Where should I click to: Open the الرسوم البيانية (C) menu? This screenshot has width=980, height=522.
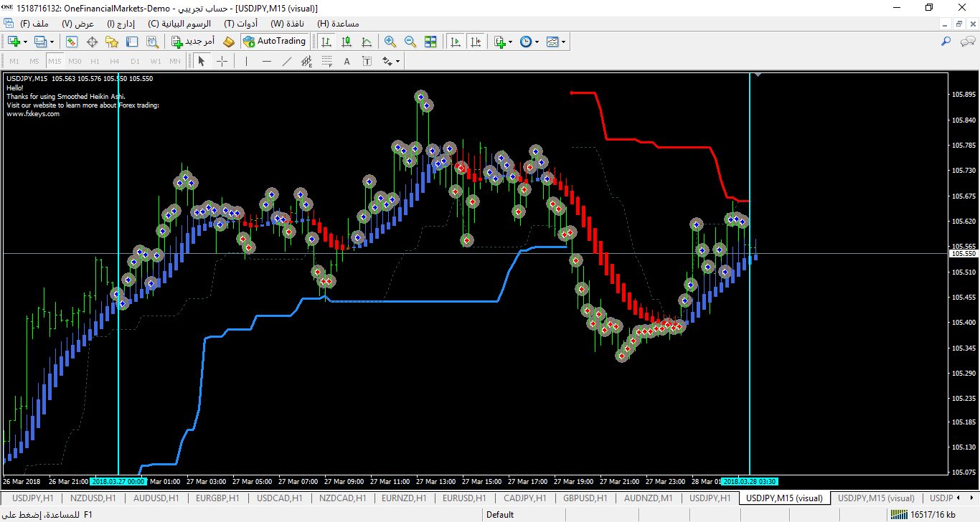tap(179, 24)
